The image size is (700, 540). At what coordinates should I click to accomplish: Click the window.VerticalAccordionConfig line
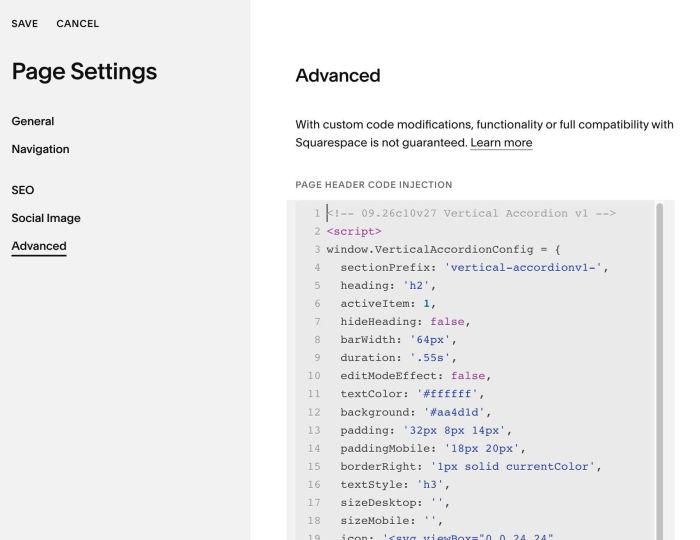tap(443, 249)
